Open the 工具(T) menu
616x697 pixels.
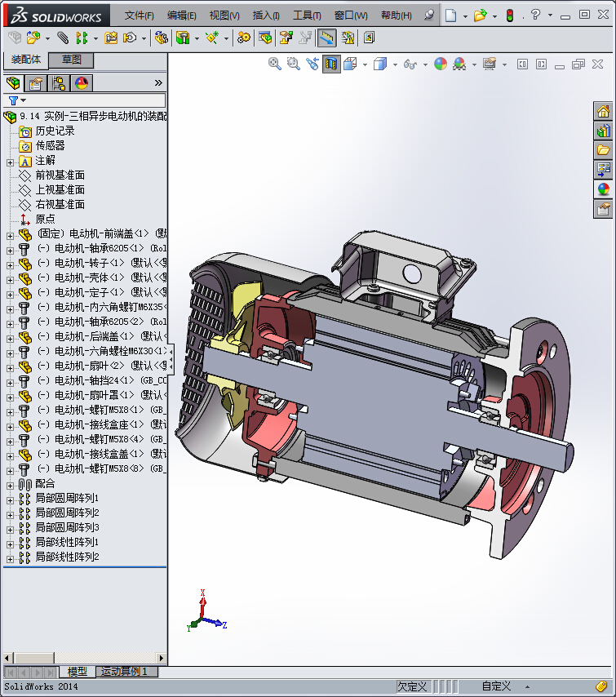pos(307,16)
